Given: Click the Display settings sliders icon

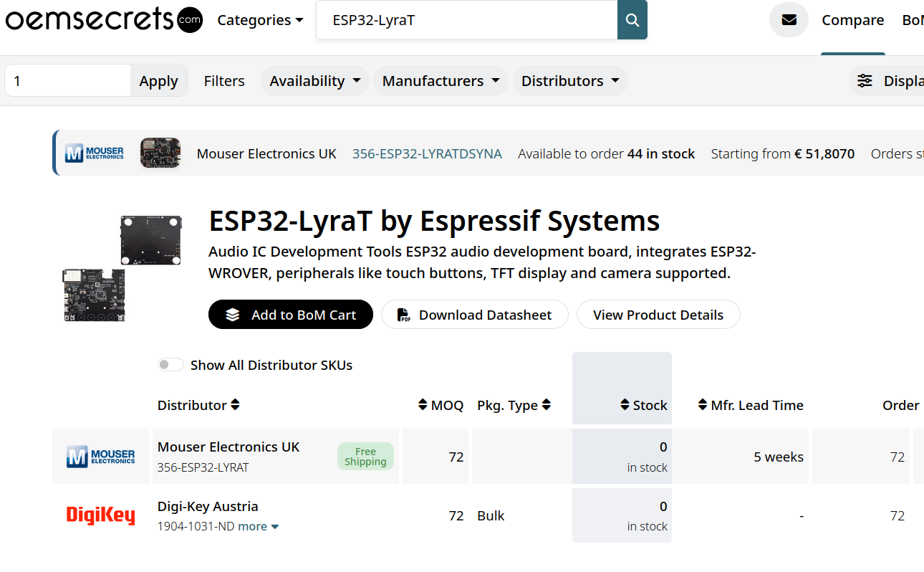Looking at the screenshot, I should point(865,81).
